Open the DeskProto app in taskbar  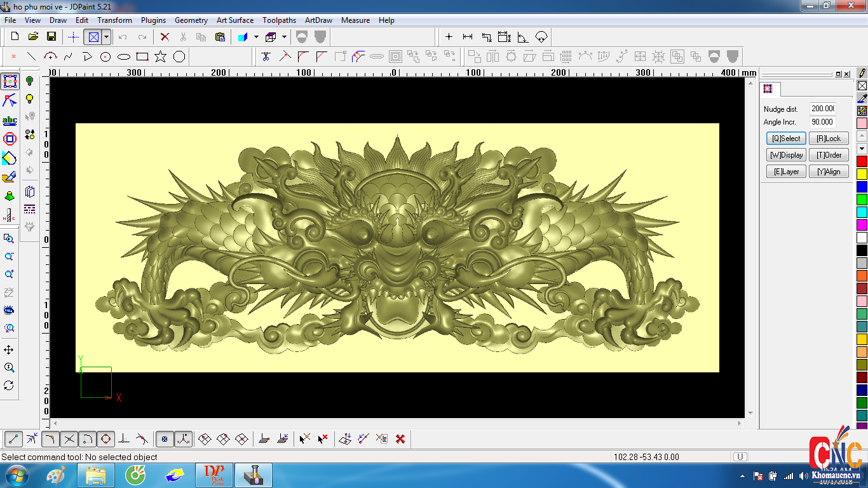click(214, 475)
